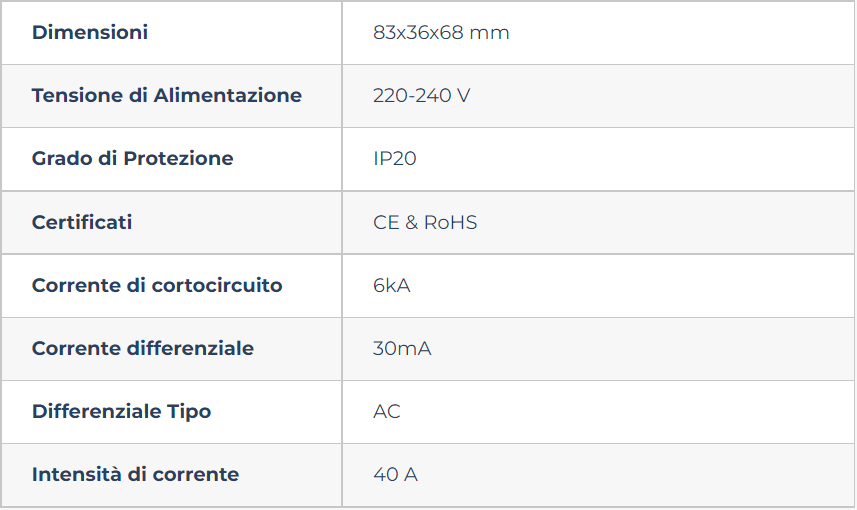Screen dimensions: 857x510
Task: Click the Corrente di cortocircuito label
Action: coord(157,285)
